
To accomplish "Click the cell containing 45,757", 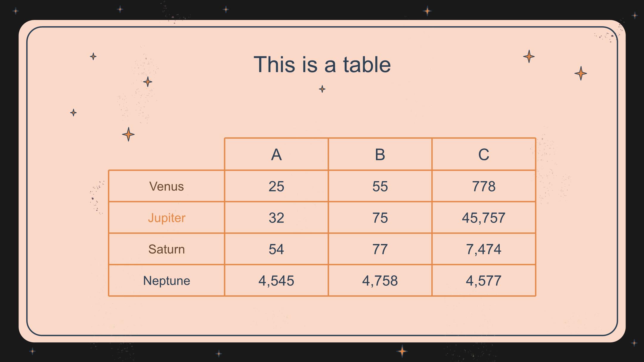I will tap(484, 218).
